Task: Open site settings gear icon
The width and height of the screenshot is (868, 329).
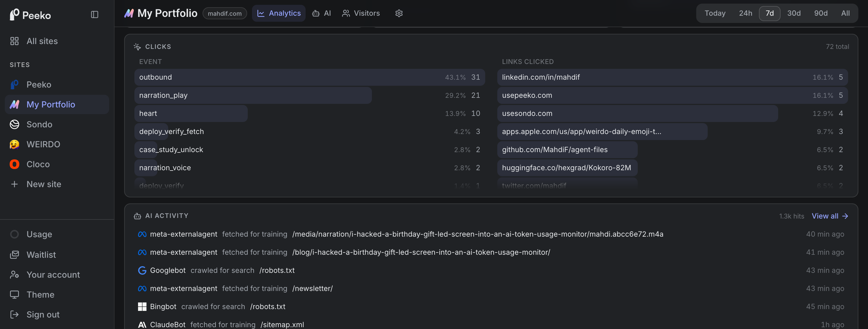Action: 399,13
